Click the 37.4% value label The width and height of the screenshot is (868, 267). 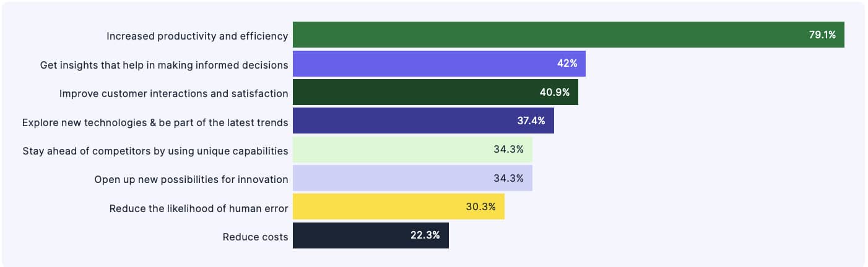[531, 121]
